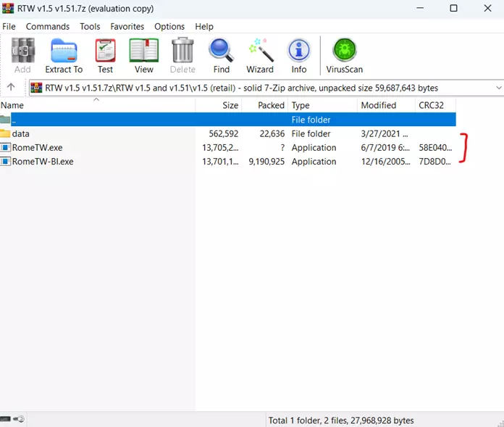Click the archive icon in the address bar
504x427 pixels.
tap(36, 88)
